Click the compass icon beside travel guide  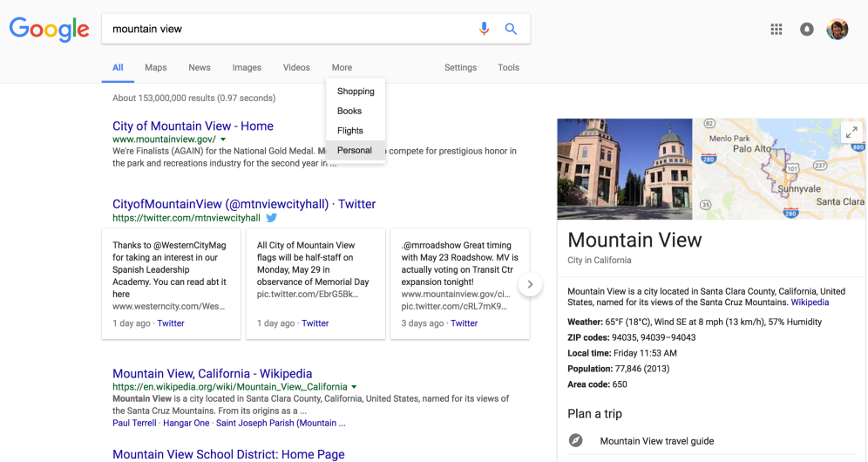click(x=576, y=441)
